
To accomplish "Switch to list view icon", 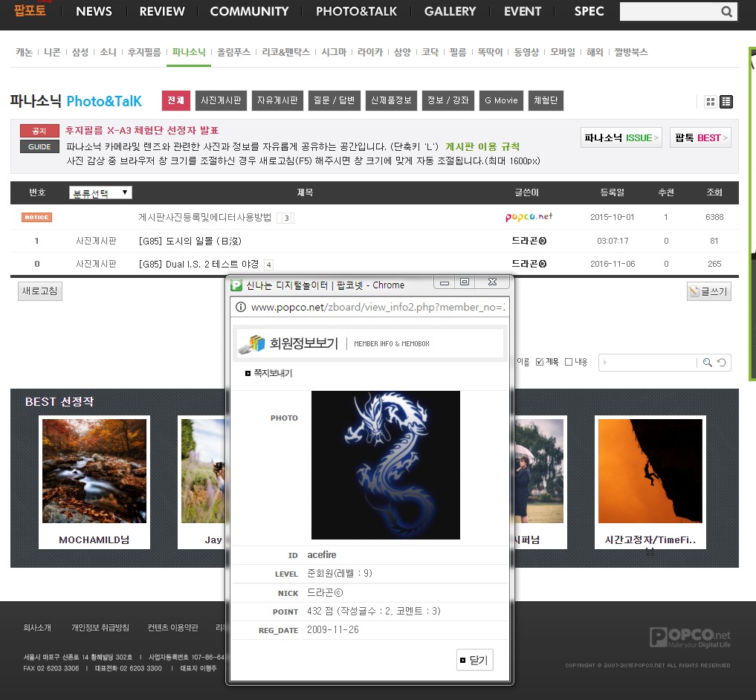I will (x=726, y=102).
